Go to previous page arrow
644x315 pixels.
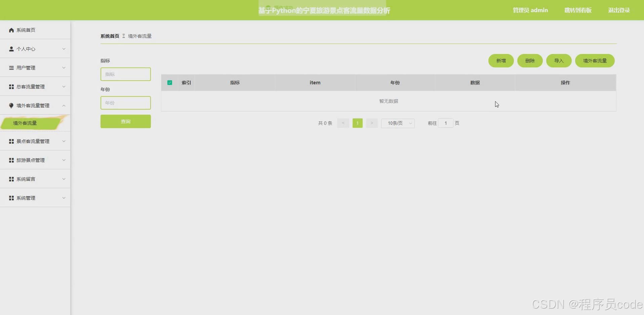click(x=343, y=123)
